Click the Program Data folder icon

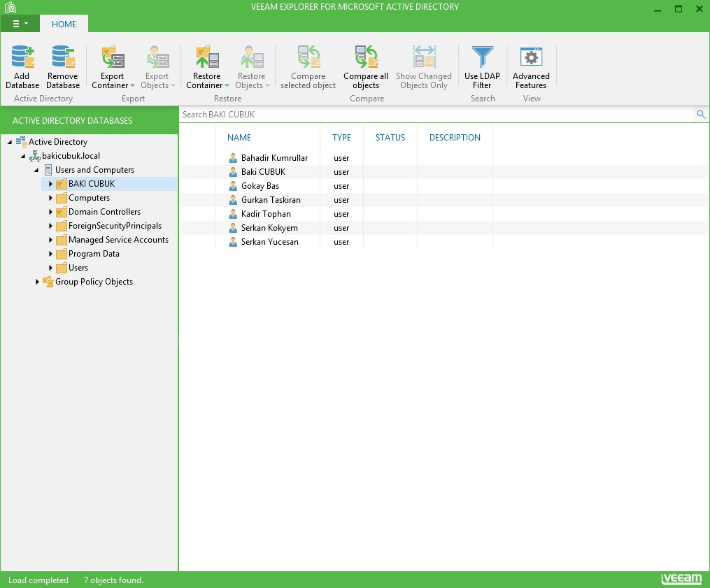pos(62,254)
